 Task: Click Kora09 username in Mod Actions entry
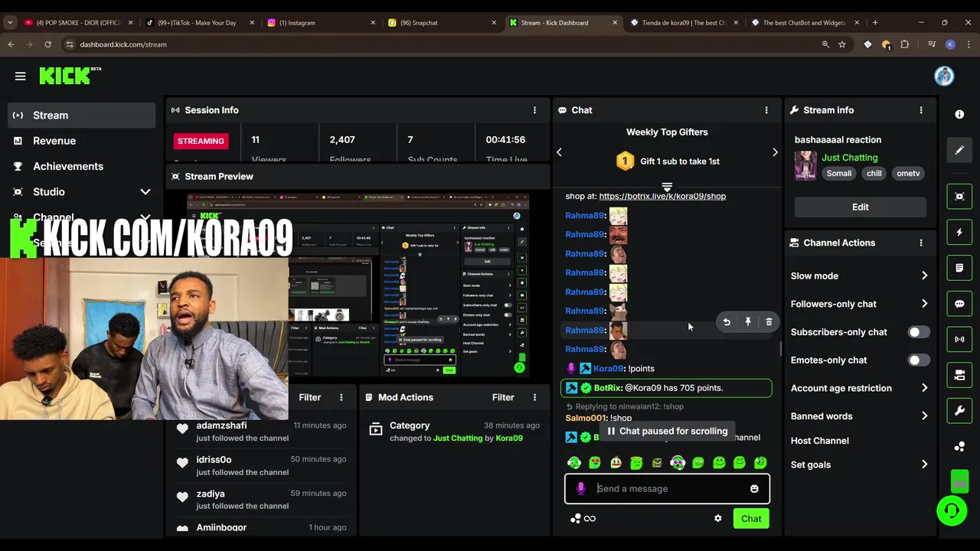tap(509, 439)
